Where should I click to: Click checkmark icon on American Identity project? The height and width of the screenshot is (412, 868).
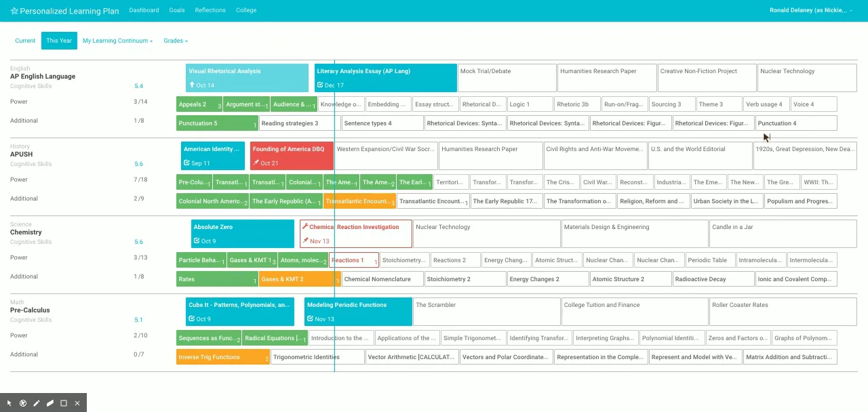point(186,163)
